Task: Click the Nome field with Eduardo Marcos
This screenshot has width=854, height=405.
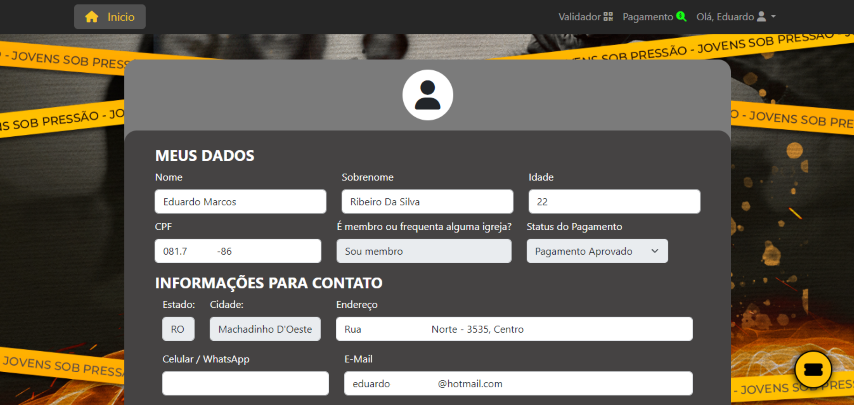Action: click(x=240, y=201)
